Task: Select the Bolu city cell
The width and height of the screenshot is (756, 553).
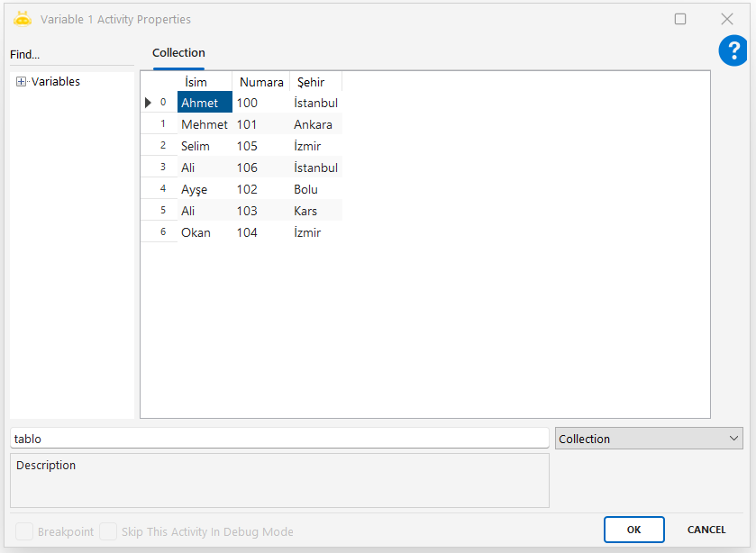Action: (x=314, y=189)
